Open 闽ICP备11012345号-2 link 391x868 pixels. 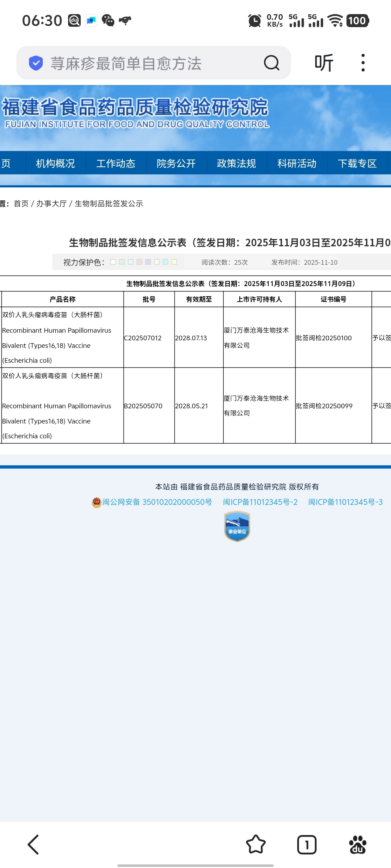[x=260, y=502]
